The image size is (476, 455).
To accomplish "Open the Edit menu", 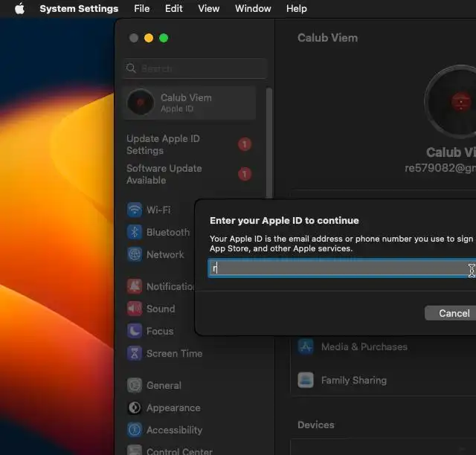I will [173, 8].
